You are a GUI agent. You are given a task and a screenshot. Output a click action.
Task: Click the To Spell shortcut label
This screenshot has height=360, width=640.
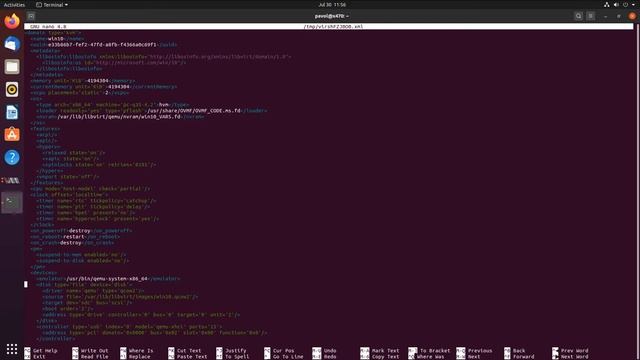pos(237,357)
